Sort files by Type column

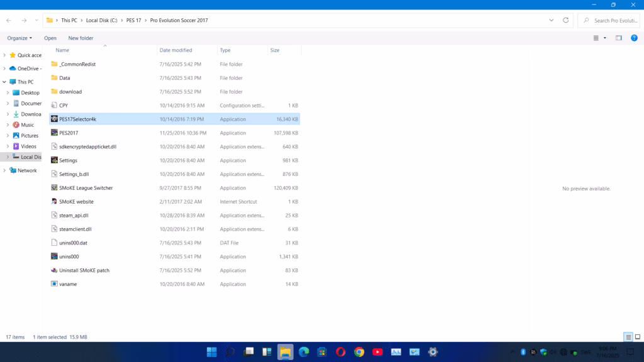point(225,50)
